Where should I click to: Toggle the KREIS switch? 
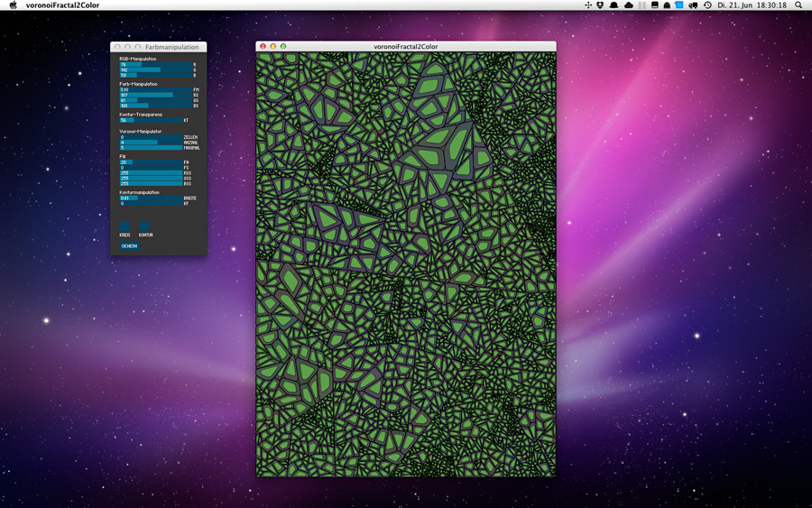pos(125,226)
